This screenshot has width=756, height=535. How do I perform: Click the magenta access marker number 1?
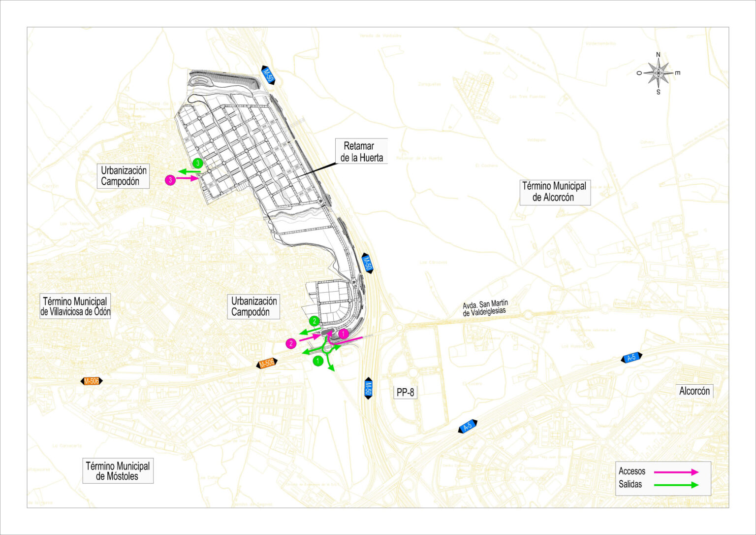click(x=344, y=334)
